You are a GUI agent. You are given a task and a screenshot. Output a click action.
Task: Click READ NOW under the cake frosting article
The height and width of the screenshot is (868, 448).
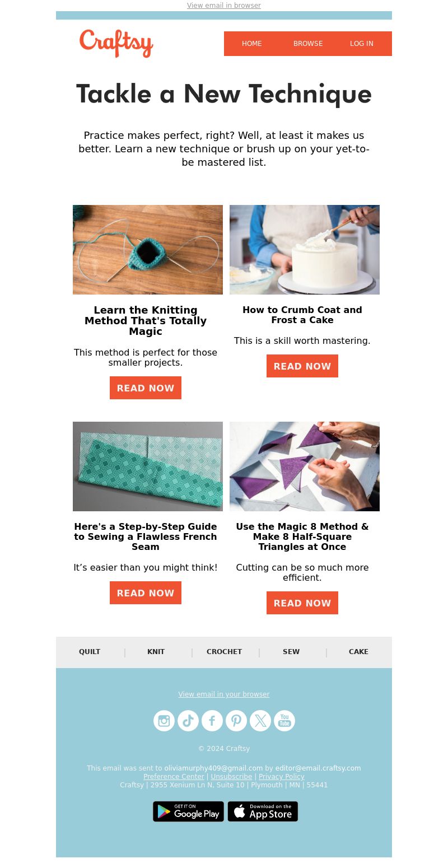(x=302, y=366)
